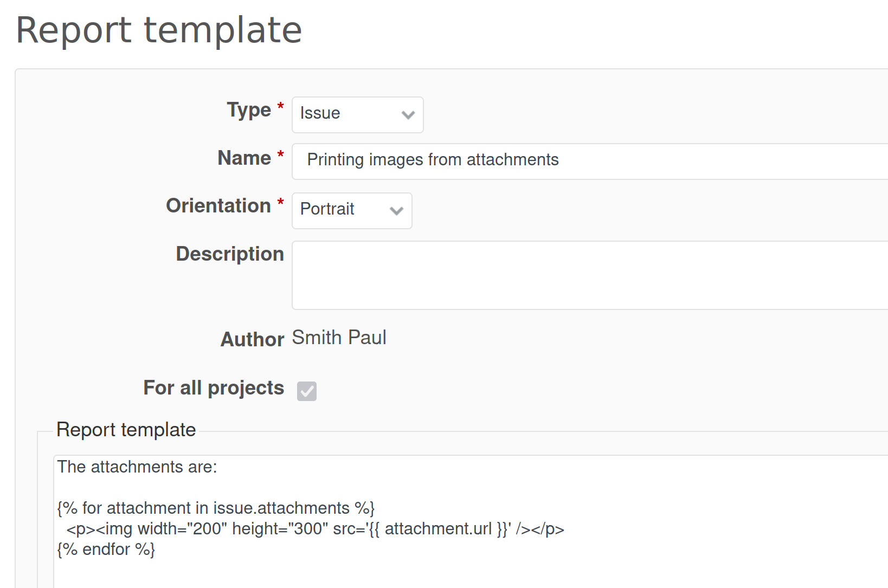Screen dimensions: 888x588
Task: Click the Name field label
Action: pos(244,158)
